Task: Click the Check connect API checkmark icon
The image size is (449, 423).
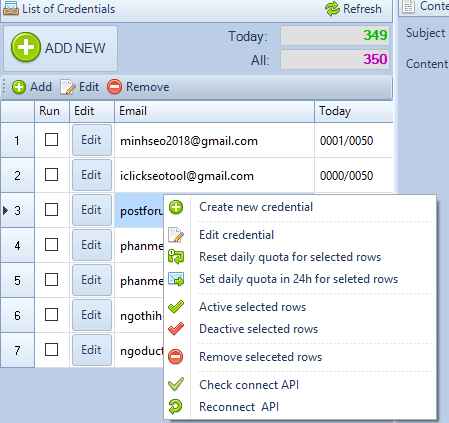Action: click(176, 384)
